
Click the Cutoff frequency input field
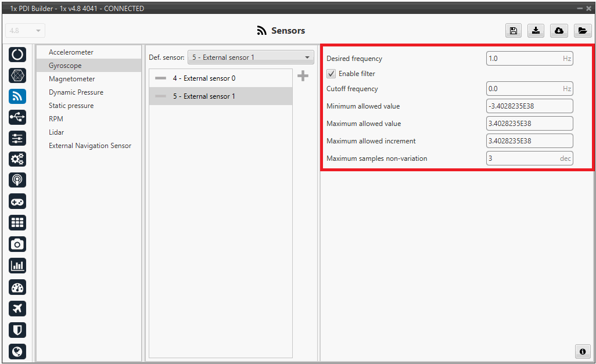pyautogui.click(x=523, y=89)
